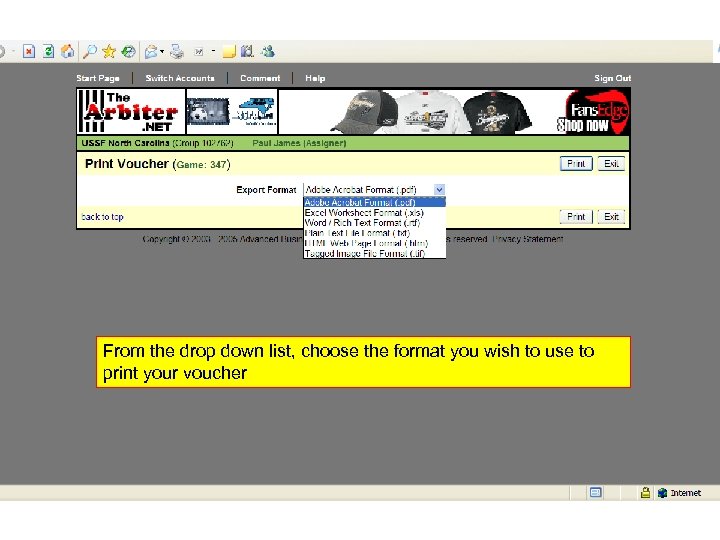
Task: Click the Messenger people icon
Action: (268, 51)
